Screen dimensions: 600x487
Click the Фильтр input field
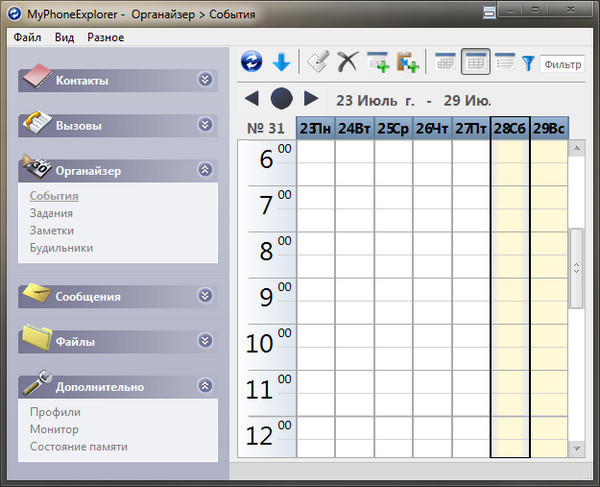pos(562,64)
